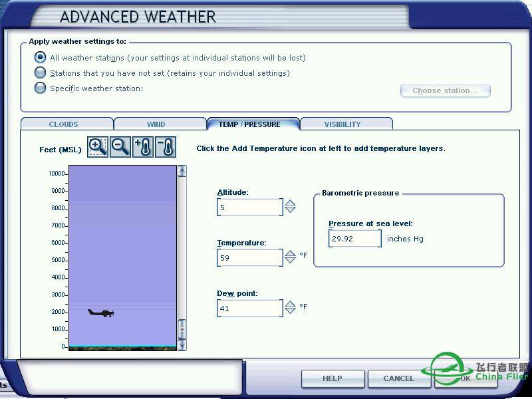The width and height of the screenshot is (532, 399).
Task: Click the Feet (MSL) label
Action: (x=61, y=150)
